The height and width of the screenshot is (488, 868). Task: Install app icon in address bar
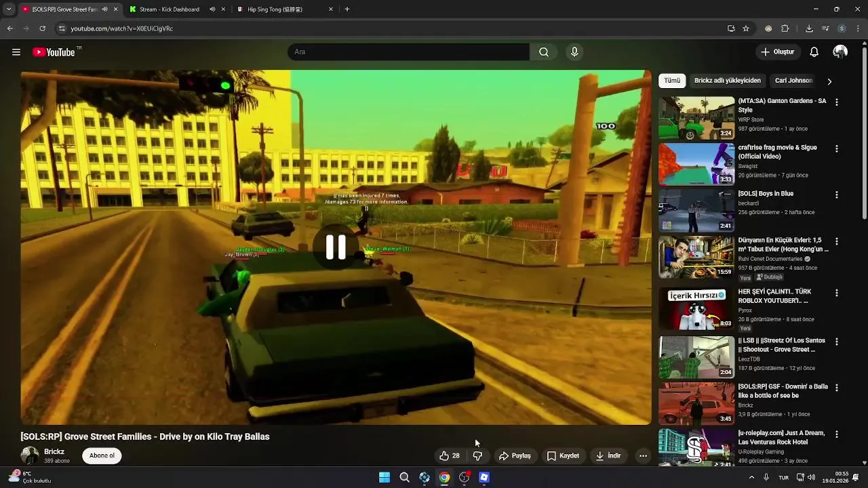tap(731, 28)
